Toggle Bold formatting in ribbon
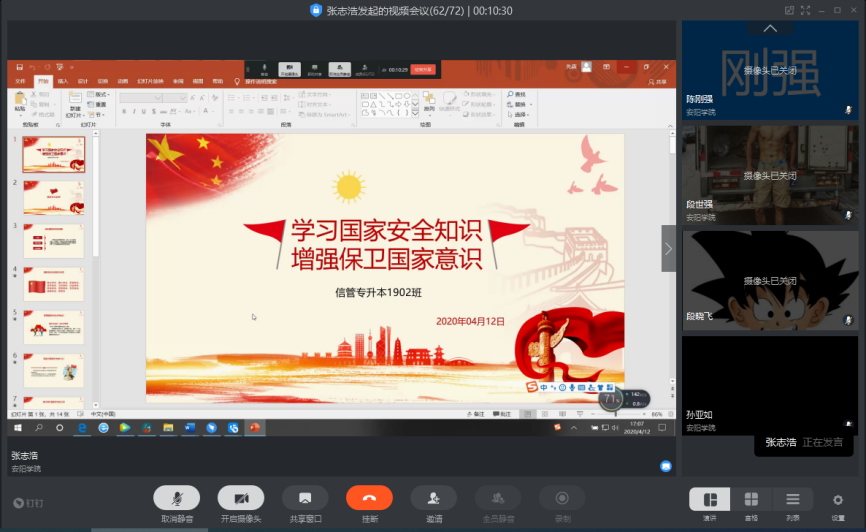The height and width of the screenshot is (532, 866). click(x=124, y=112)
